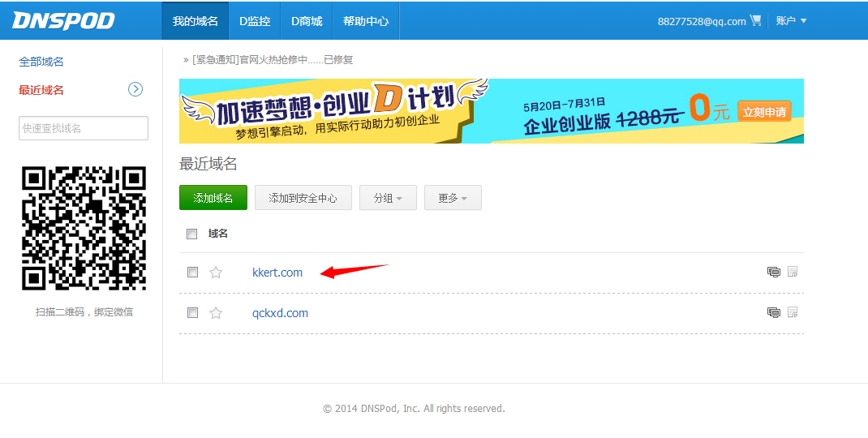The image size is (868, 438).
Task: Open the kkert.com domain link
Action: coord(277,273)
